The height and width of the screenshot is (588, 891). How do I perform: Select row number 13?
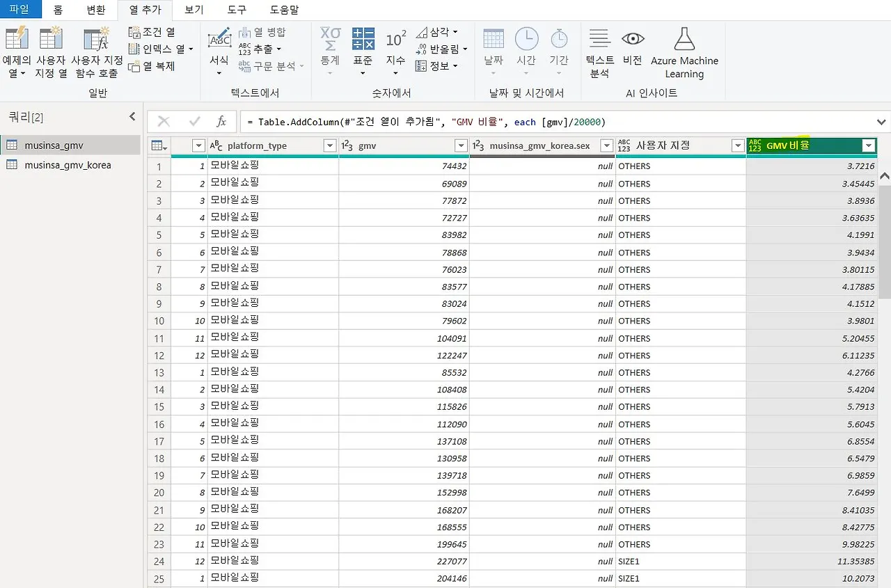click(x=159, y=373)
